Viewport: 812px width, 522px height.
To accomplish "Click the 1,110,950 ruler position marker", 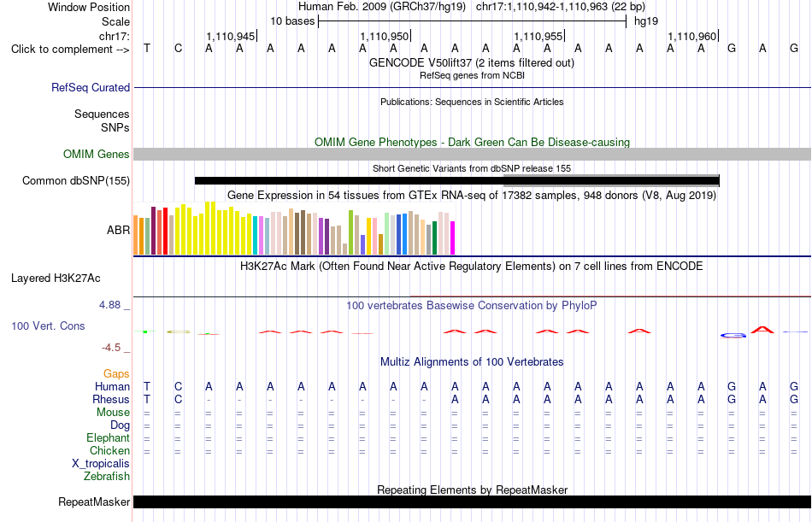I will pos(385,36).
